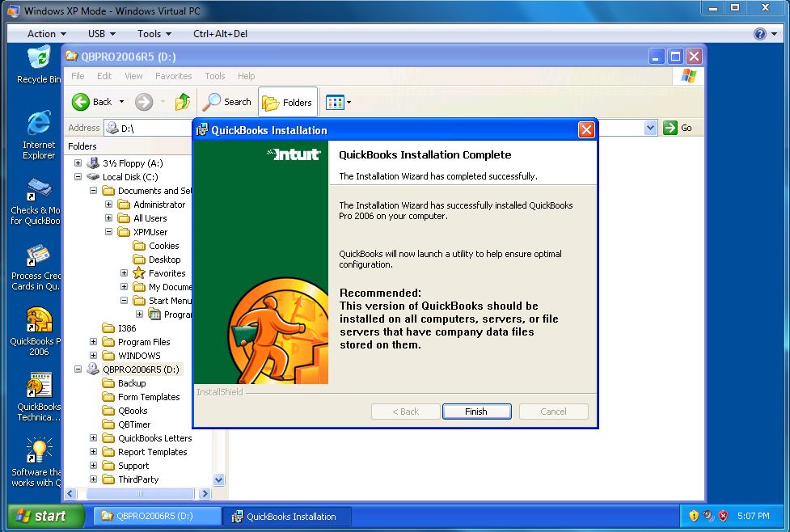The height and width of the screenshot is (532, 790).
Task: Open the address bar dropdown arrow
Action: coord(650,128)
